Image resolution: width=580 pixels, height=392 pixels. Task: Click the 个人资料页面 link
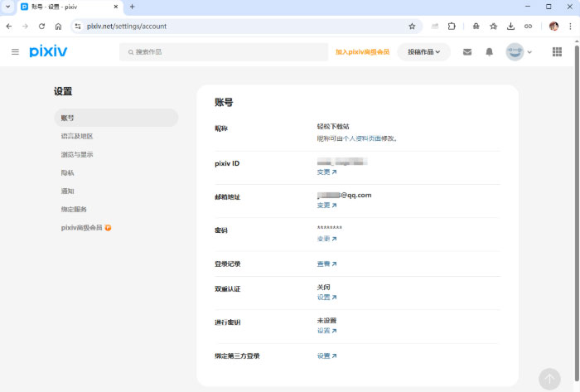362,138
